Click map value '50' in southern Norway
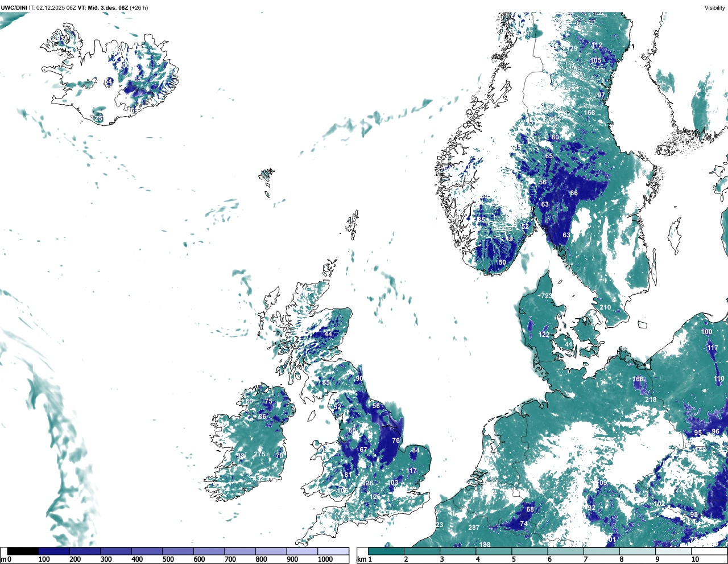This screenshot has width=728, height=564. [502, 262]
